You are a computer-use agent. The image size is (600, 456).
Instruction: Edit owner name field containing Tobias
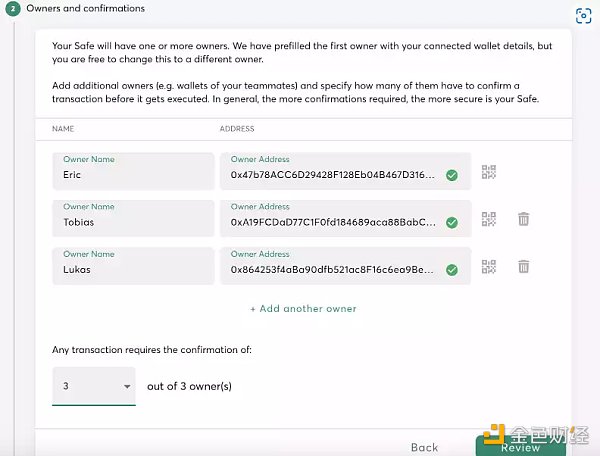tap(133, 218)
